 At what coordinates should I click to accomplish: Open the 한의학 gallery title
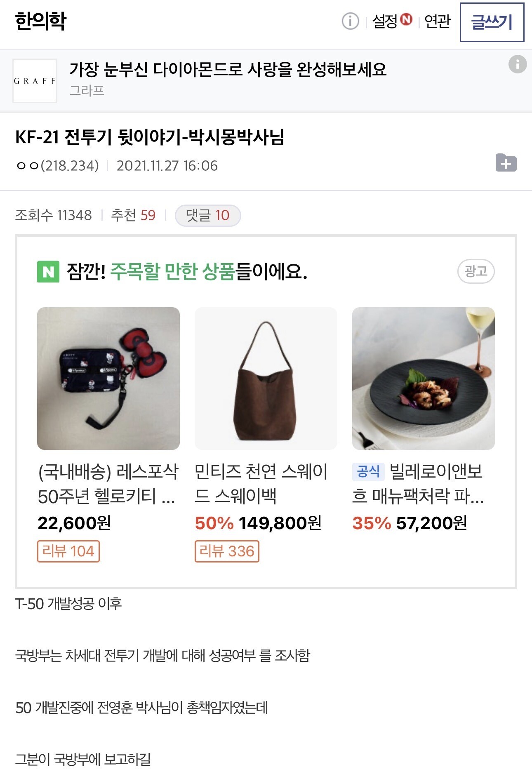(41, 21)
